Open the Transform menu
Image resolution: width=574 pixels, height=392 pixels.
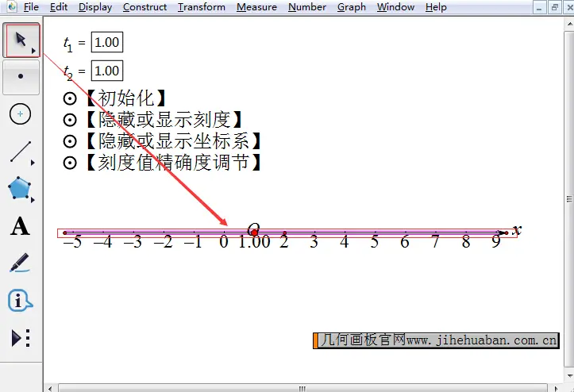pyautogui.click(x=201, y=7)
